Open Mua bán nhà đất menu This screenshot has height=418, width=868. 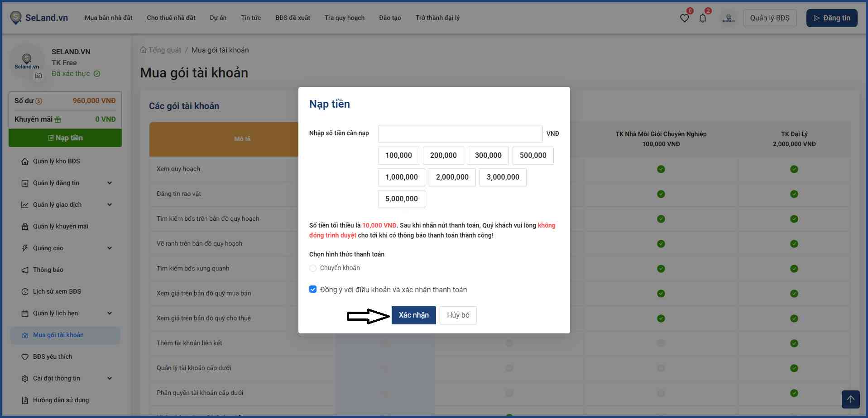tap(109, 18)
